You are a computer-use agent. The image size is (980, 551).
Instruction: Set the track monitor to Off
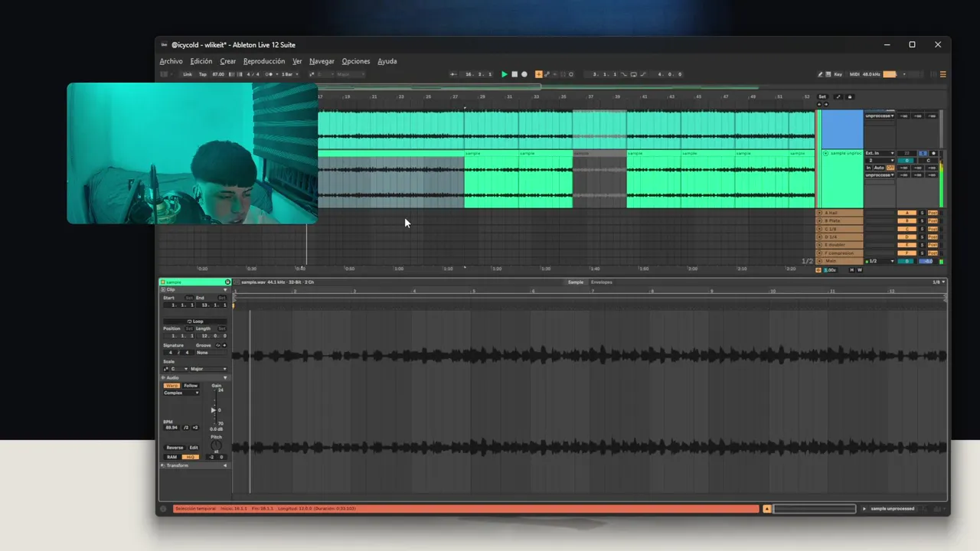(x=890, y=168)
